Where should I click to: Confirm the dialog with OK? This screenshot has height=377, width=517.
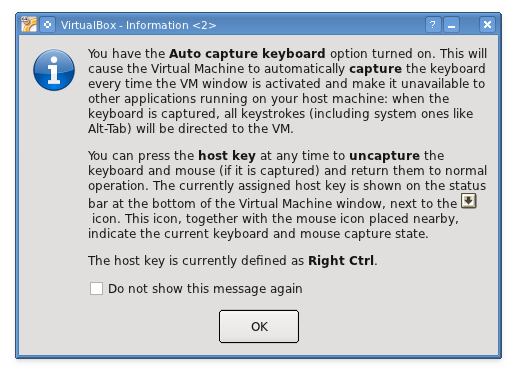[x=259, y=326]
